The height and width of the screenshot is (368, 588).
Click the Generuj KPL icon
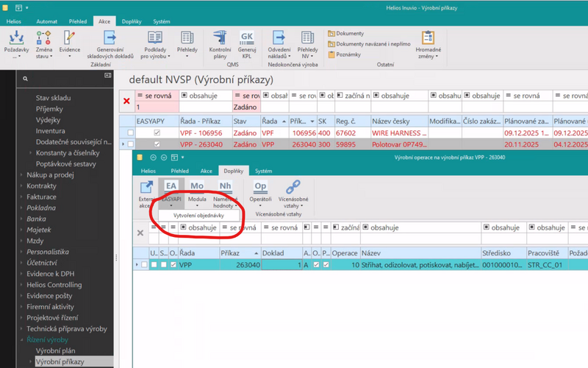248,38
